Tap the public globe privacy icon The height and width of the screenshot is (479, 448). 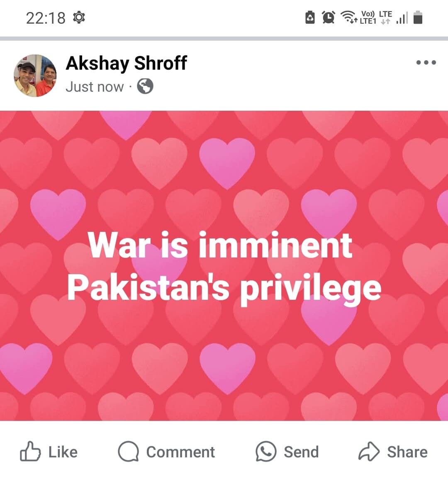pos(145,86)
